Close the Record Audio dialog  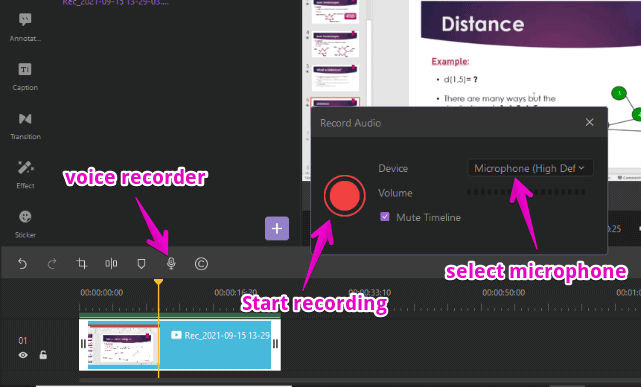pyautogui.click(x=589, y=122)
